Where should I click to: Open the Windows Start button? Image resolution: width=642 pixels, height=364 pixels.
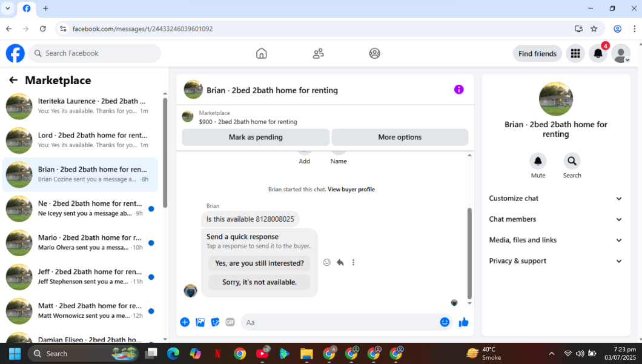tap(15, 353)
